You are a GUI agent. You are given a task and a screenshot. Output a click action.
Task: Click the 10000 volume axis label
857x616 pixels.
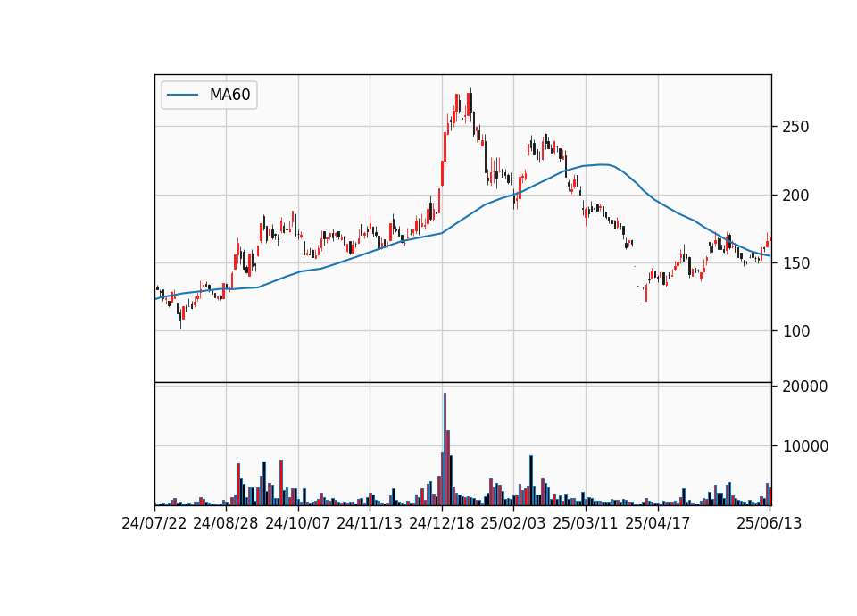point(805,446)
